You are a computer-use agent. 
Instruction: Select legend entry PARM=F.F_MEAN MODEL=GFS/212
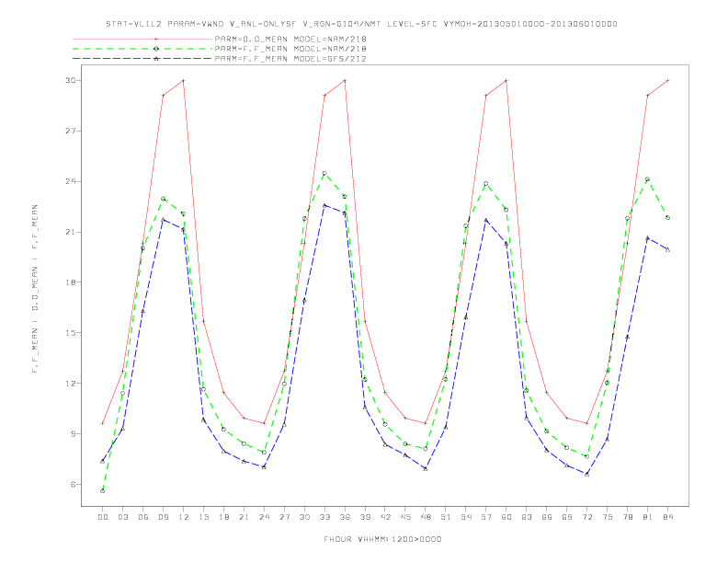pyautogui.click(x=290, y=59)
